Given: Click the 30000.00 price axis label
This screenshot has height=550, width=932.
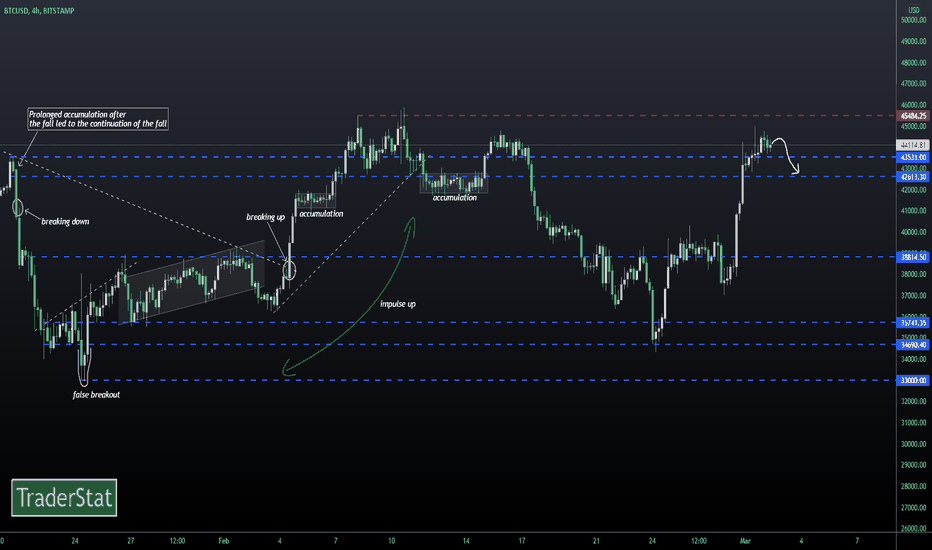Looking at the screenshot, I should pyautogui.click(x=914, y=444).
